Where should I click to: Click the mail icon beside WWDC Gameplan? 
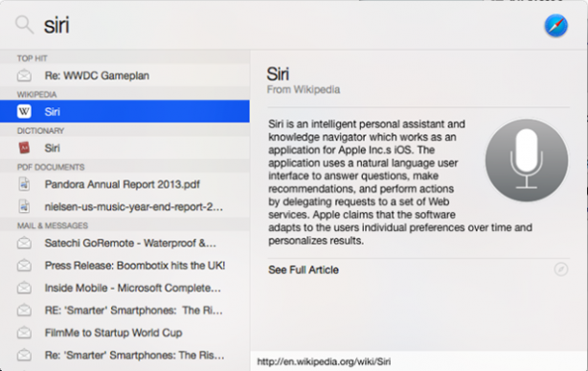pos(24,76)
